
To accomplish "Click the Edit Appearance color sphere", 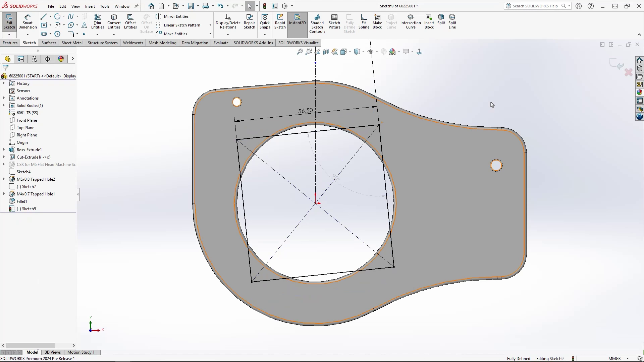I will [x=393, y=52].
